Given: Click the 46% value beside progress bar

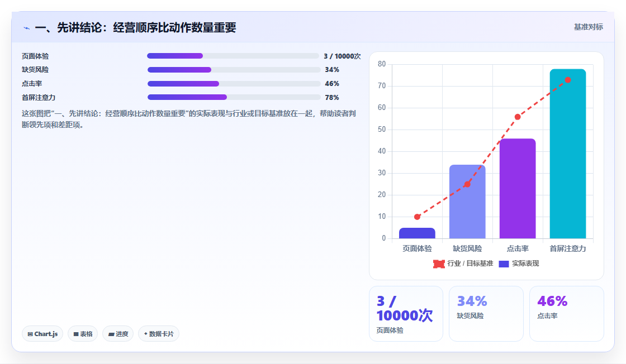Looking at the screenshot, I should click(332, 84).
